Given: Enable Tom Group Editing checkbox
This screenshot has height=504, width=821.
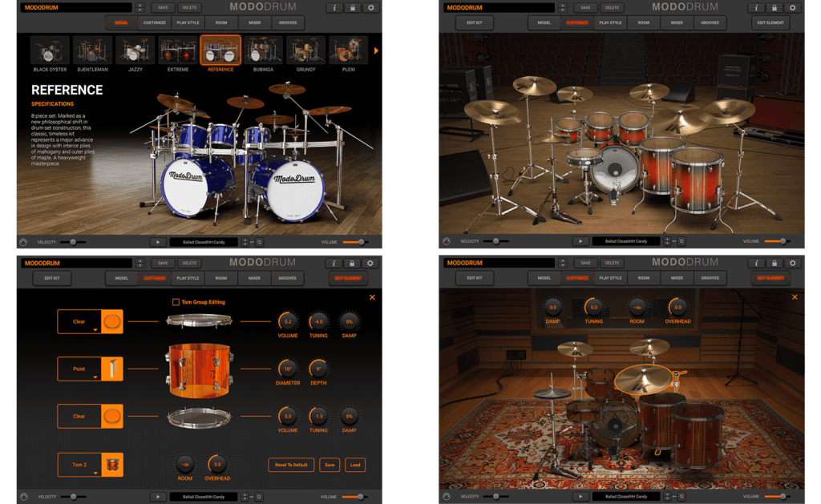Looking at the screenshot, I should tap(176, 302).
